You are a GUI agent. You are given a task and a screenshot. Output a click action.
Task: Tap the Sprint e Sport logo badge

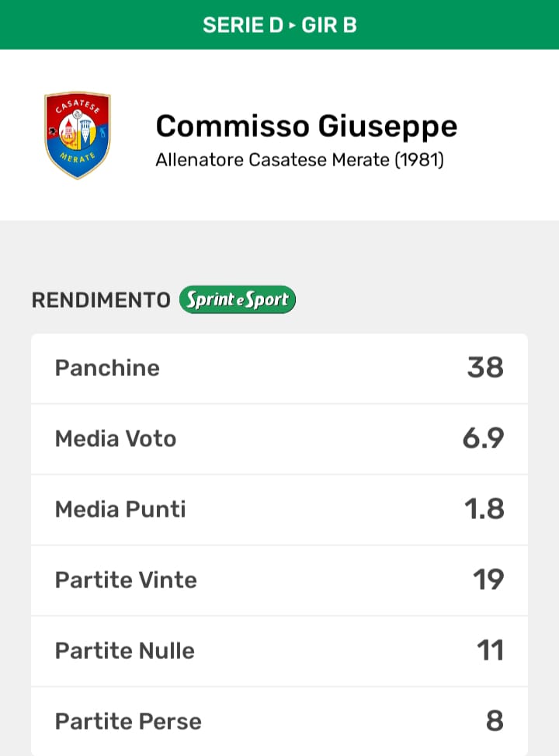(x=237, y=300)
